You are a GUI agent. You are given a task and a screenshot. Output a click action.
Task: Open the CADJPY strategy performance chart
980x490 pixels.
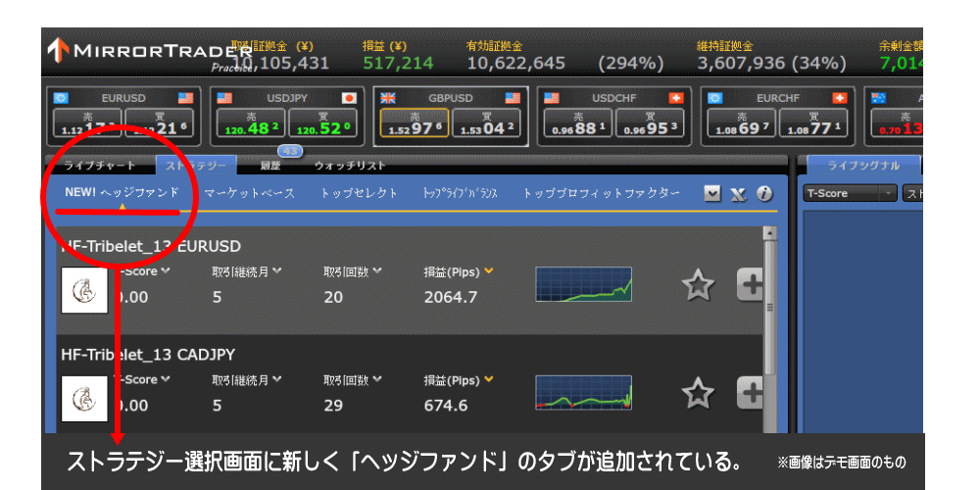(584, 393)
